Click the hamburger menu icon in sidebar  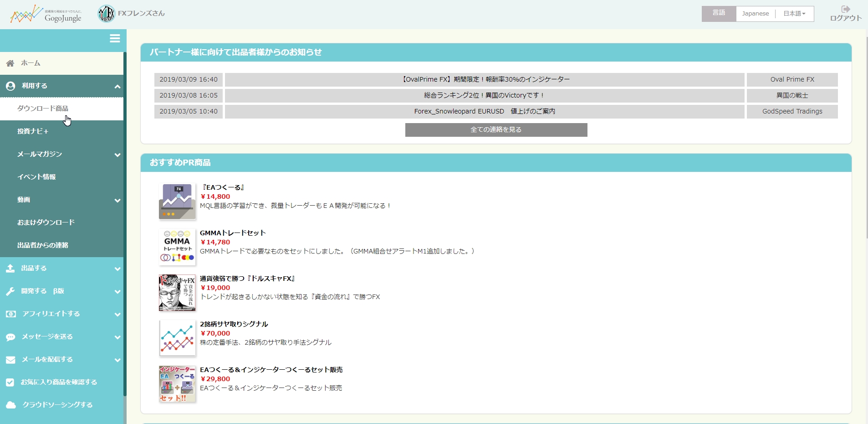(x=115, y=39)
